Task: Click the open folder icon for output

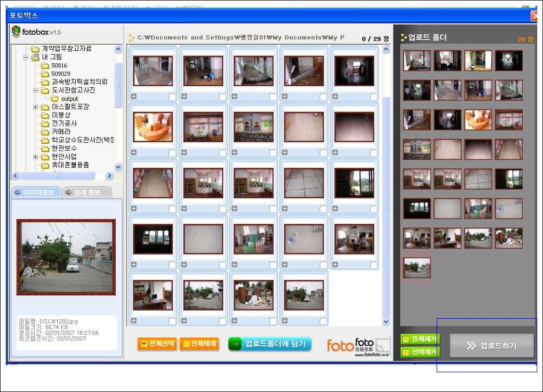Action: 55,99
